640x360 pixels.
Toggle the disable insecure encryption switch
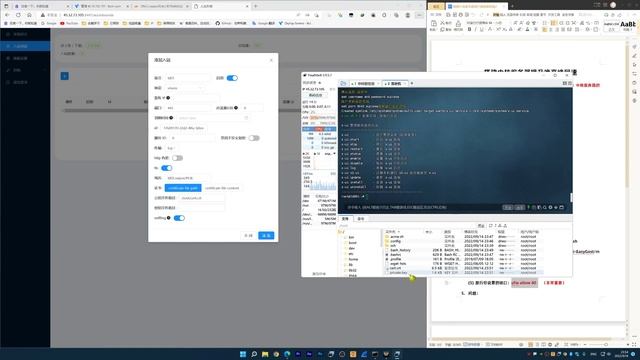coord(254,138)
